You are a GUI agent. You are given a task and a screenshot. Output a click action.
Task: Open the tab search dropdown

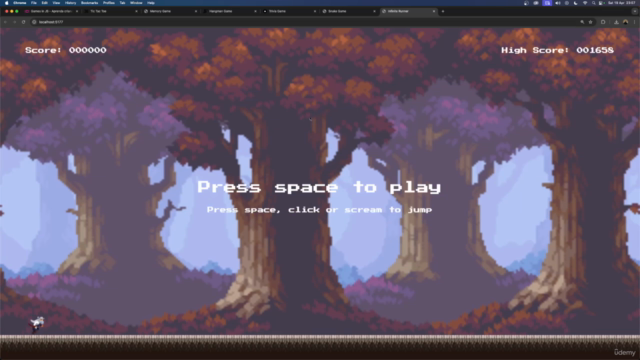click(634, 11)
